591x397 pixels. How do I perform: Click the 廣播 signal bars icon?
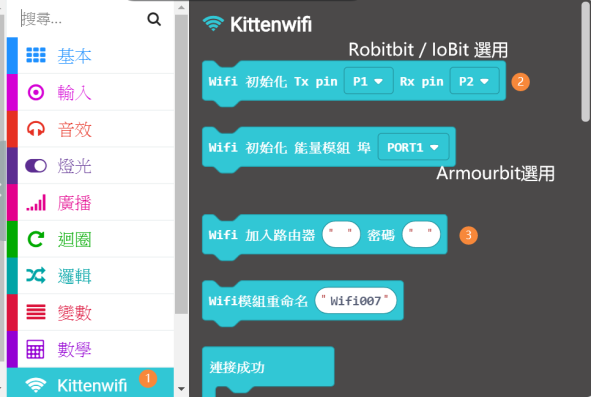(36, 202)
